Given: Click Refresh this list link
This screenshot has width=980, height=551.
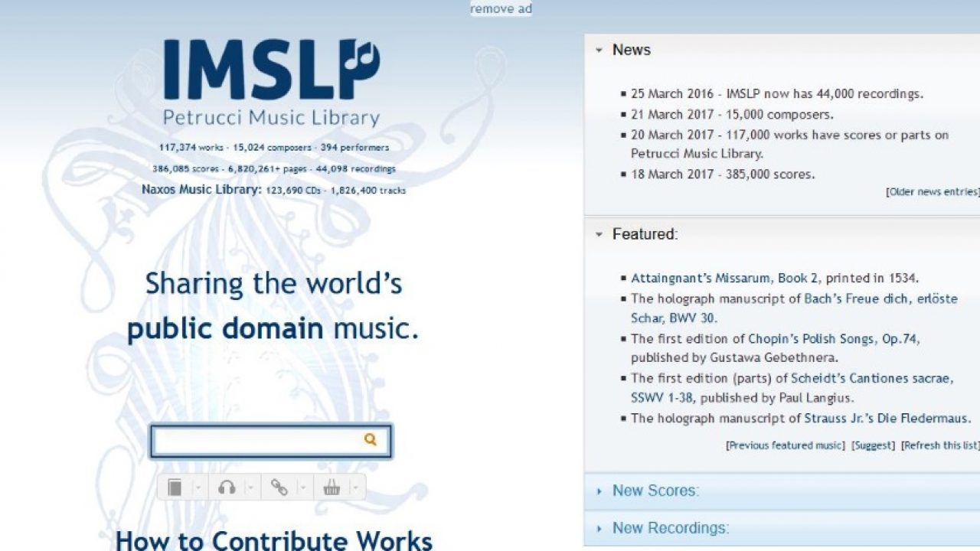Looking at the screenshot, I should [x=940, y=445].
